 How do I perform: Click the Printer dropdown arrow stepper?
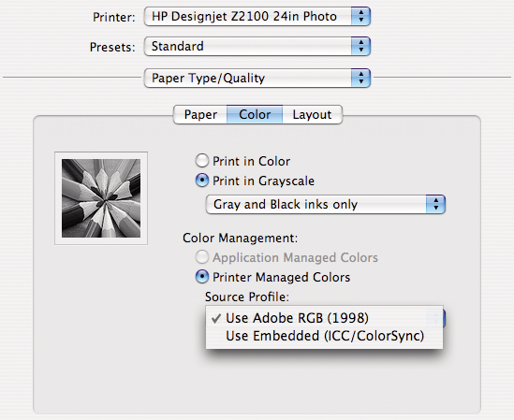360,17
